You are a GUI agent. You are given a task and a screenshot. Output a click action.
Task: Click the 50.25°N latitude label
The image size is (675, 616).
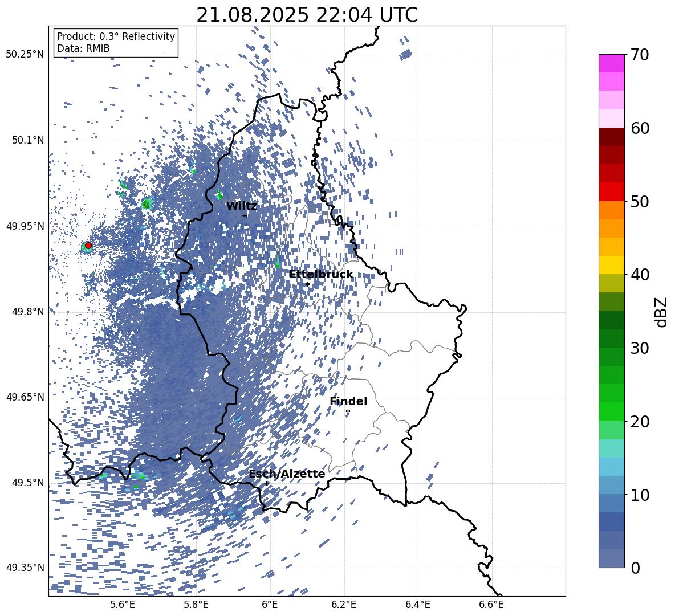(x=25, y=55)
